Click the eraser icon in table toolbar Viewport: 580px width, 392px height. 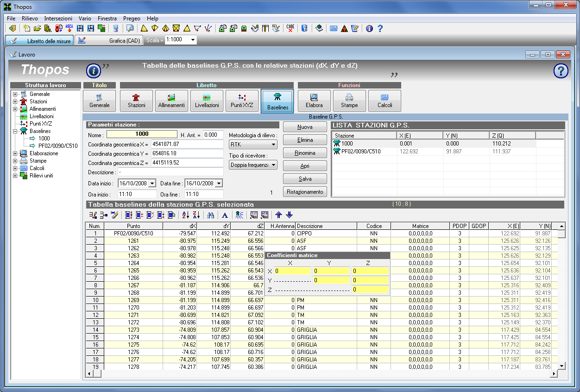114,215
